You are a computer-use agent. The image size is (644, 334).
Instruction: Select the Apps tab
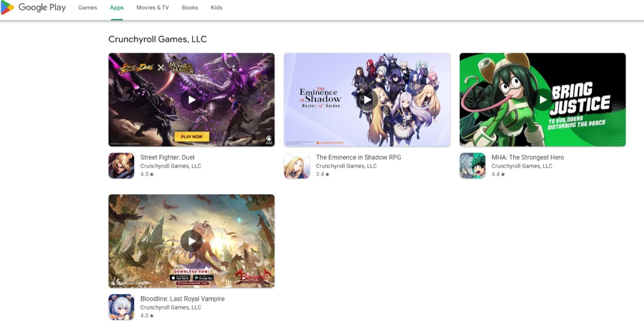117,7
